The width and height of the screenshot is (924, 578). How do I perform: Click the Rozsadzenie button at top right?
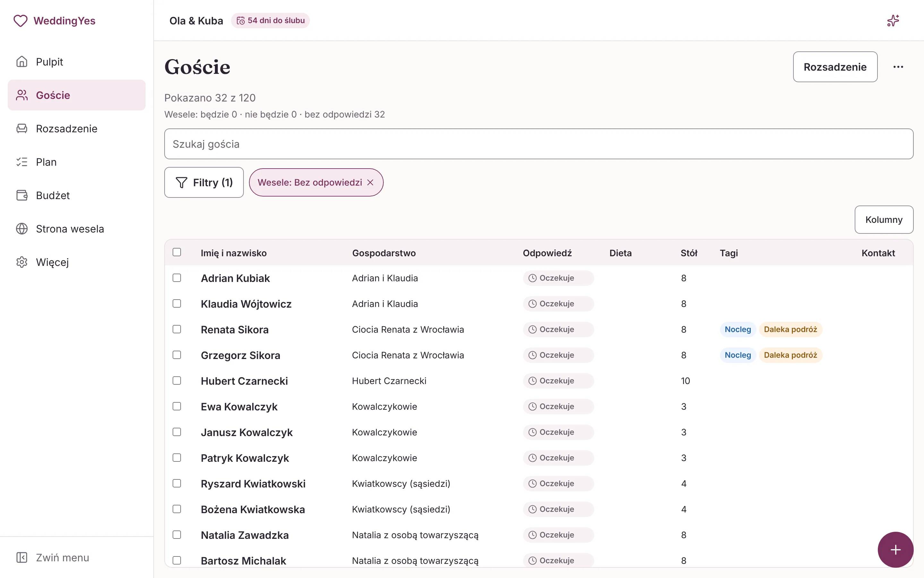(x=835, y=67)
